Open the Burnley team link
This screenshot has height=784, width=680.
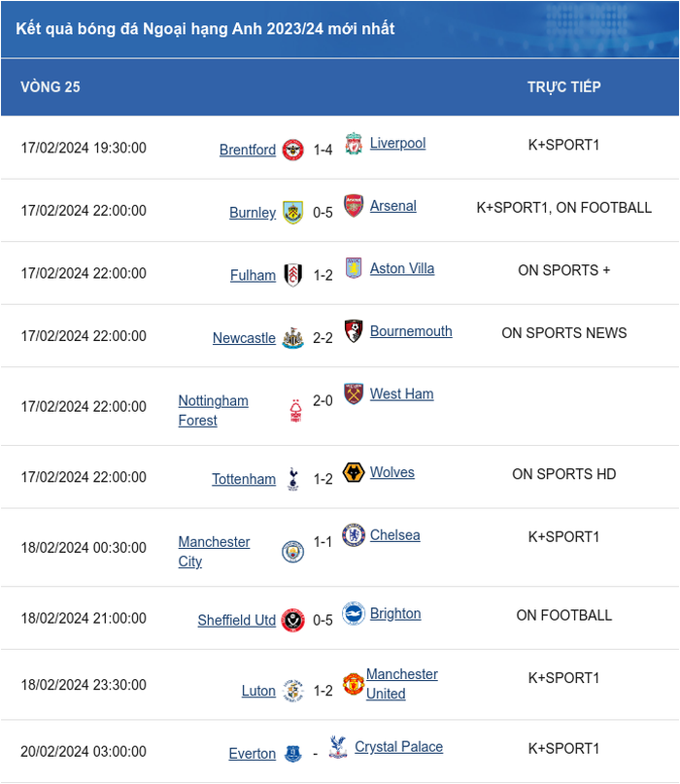pyautogui.click(x=253, y=213)
